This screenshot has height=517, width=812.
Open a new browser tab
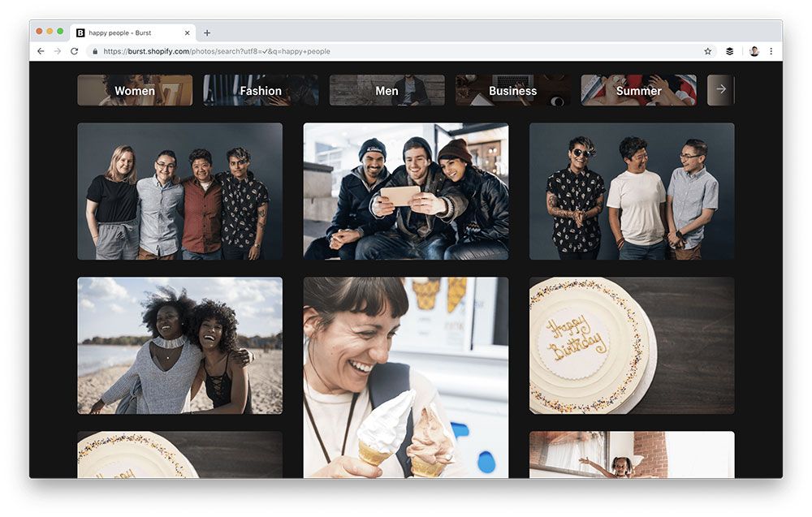(x=206, y=32)
